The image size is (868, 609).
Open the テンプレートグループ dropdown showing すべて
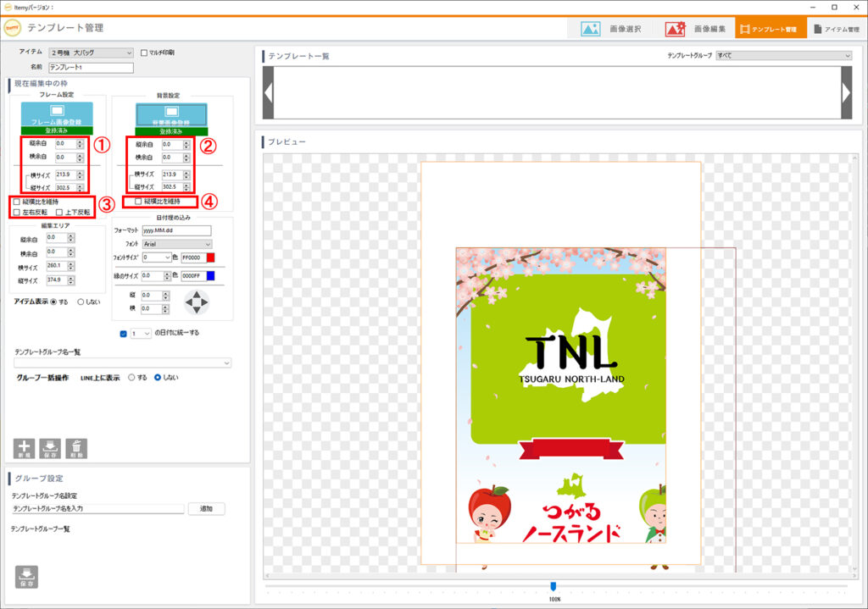pos(783,56)
